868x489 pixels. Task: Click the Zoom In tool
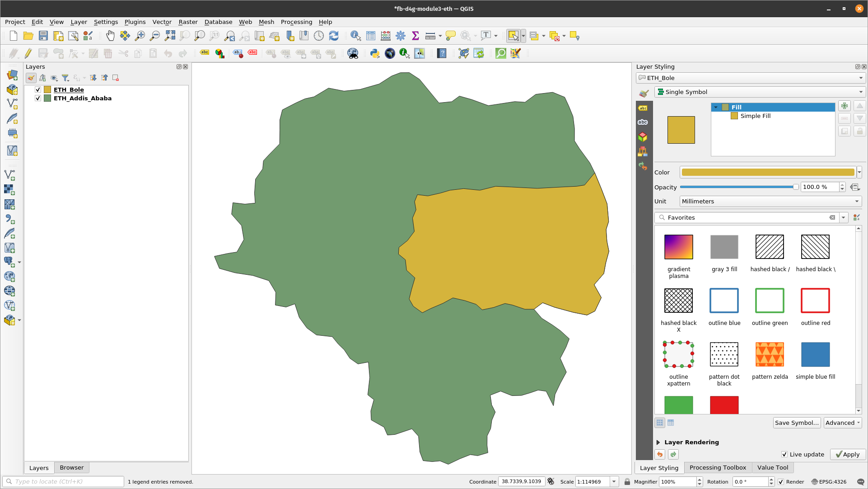[139, 36]
